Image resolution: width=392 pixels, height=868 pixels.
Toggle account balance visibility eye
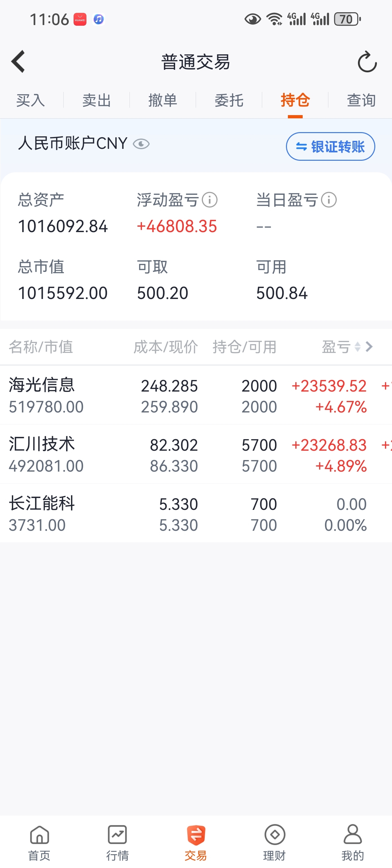(x=141, y=144)
